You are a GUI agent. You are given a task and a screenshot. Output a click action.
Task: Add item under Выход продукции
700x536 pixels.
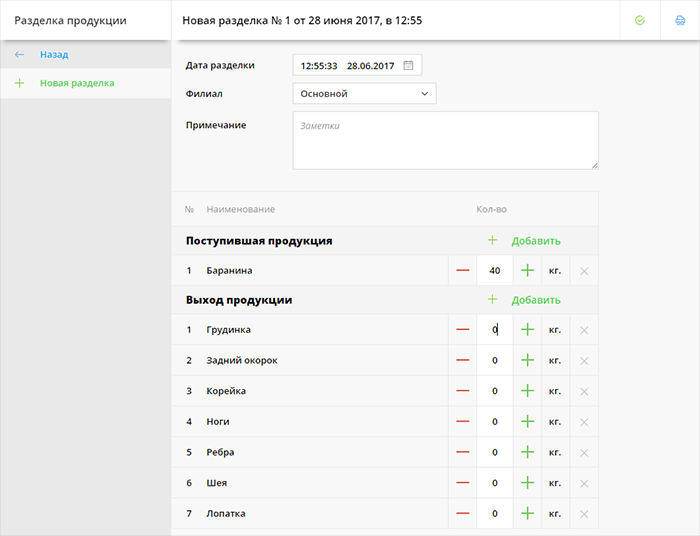(x=524, y=300)
